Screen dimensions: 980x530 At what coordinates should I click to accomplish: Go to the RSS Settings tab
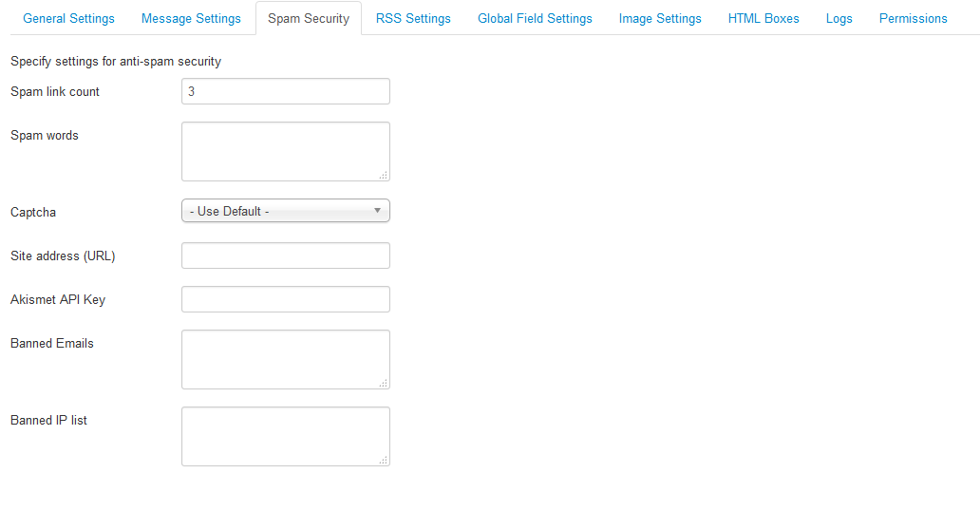(413, 18)
